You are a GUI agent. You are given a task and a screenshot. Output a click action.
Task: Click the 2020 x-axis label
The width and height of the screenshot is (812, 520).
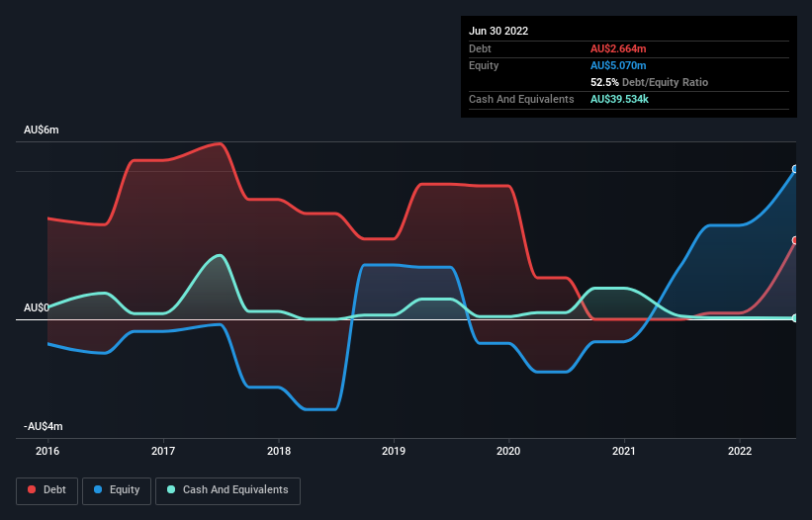(508, 451)
